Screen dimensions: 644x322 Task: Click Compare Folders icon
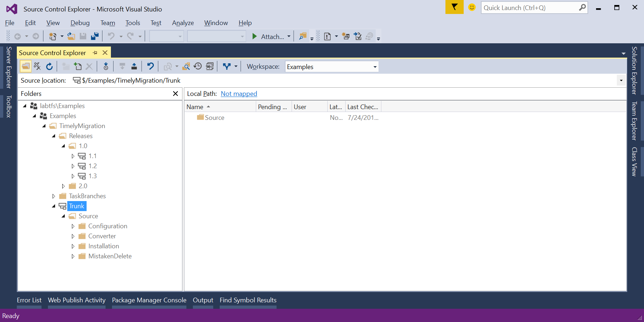coord(186,66)
